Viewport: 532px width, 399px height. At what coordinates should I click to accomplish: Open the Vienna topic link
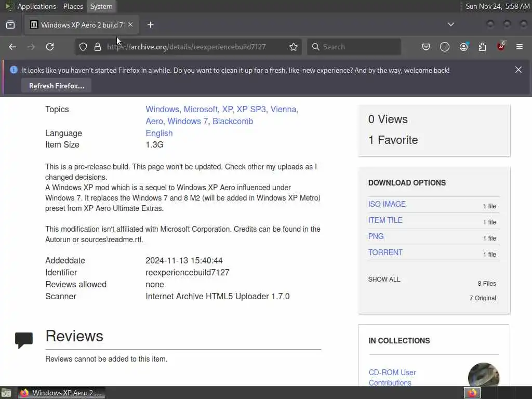click(x=283, y=109)
